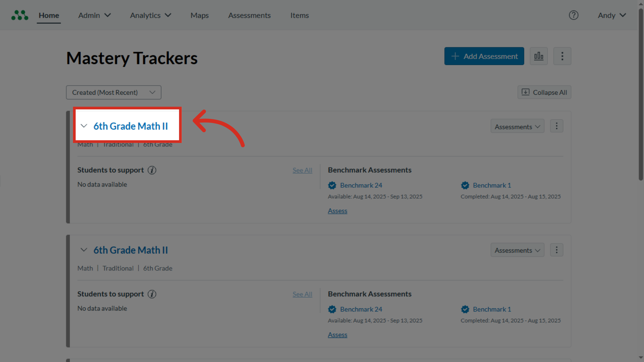Click the Assess link under Benchmark 24
Viewport: 644px width, 362px height.
coord(337,211)
